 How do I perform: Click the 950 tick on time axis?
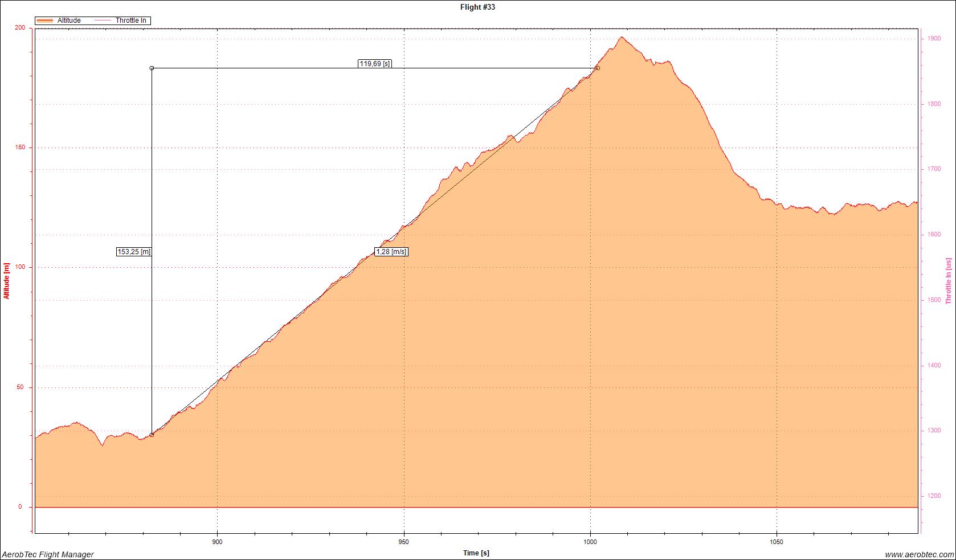(404, 542)
